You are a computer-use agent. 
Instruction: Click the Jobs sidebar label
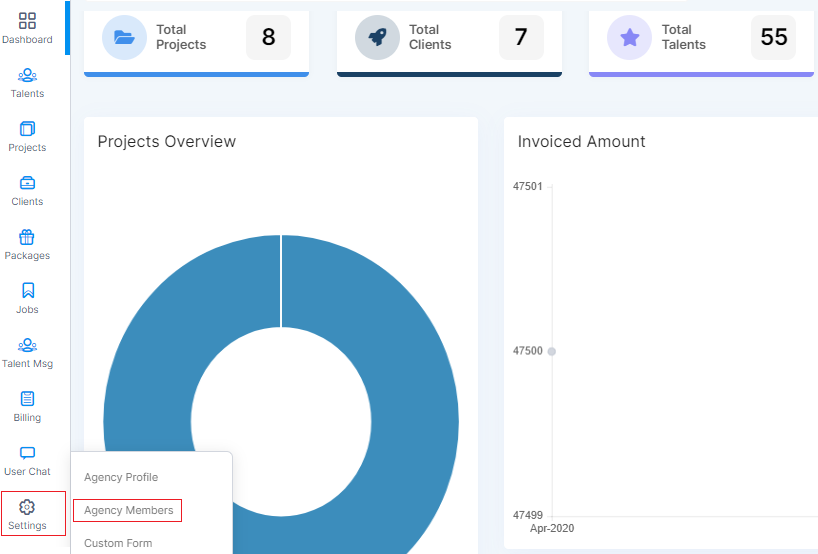click(27, 310)
